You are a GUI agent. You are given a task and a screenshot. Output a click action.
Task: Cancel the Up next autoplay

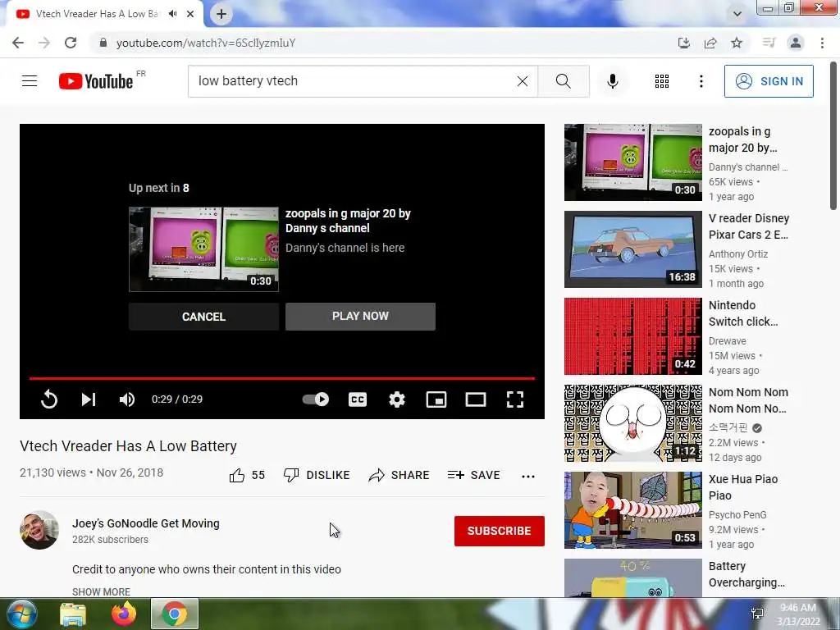click(x=203, y=317)
